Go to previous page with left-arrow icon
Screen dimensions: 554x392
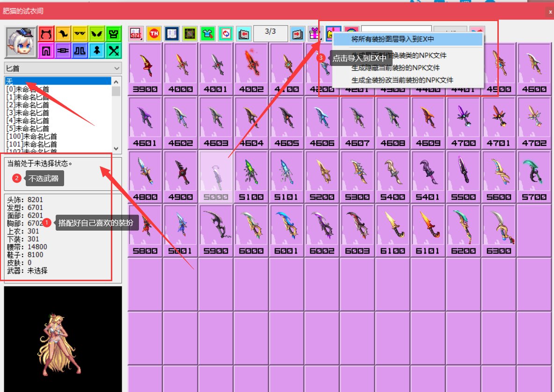[x=244, y=34]
